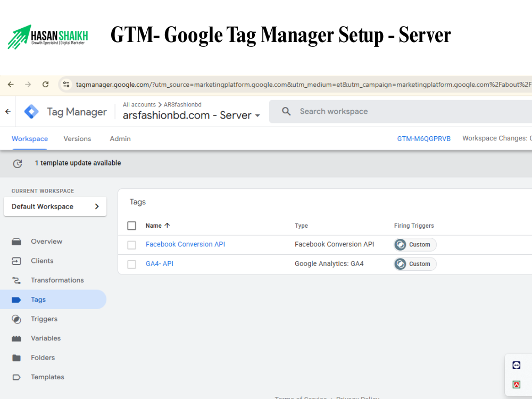Check the Facebook Conversion API row checkbox

(x=132, y=245)
